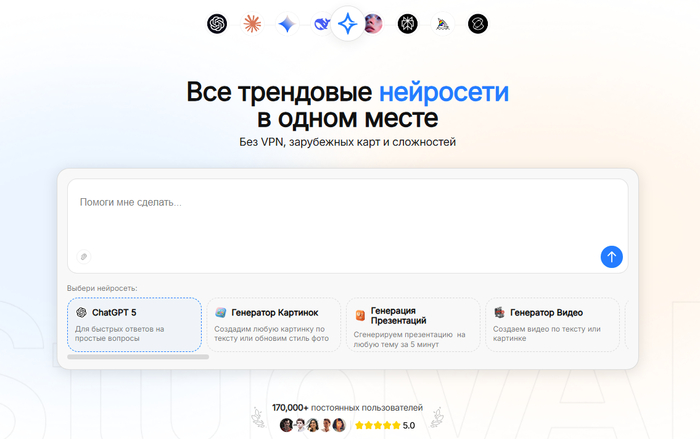This screenshot has width=700, height=439.
Task: Select the Генерация Презентаций card
Action: pyautogui.click(x=412, y=324)
